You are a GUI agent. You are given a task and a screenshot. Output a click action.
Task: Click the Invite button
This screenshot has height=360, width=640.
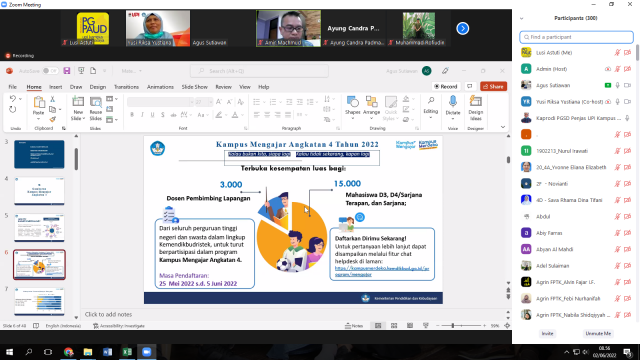tap(547, 333)
